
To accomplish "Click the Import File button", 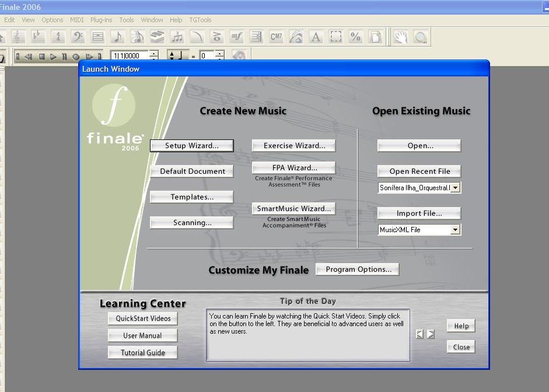I will click(419, 213).
